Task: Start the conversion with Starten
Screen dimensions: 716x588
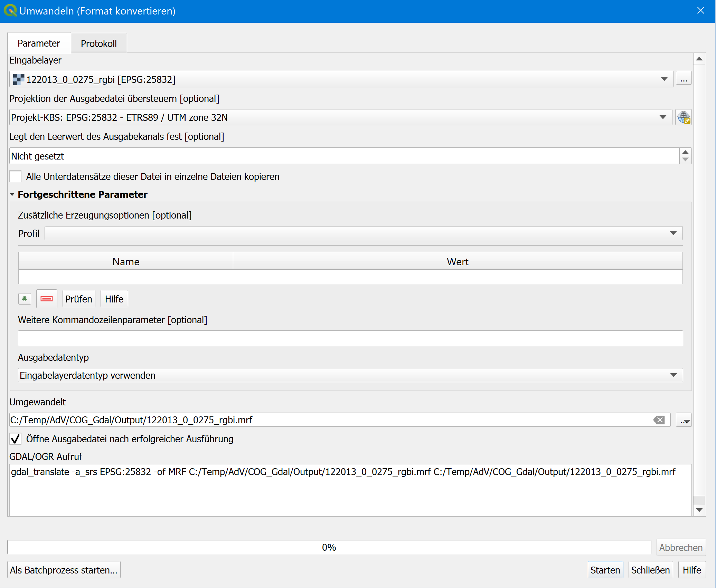Action: 605,570
